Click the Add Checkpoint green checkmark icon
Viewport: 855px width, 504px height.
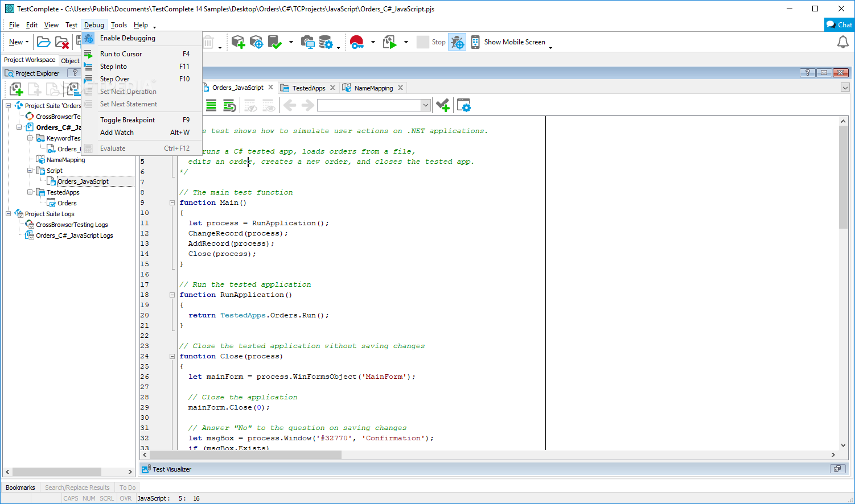click(x=275, y=42)
